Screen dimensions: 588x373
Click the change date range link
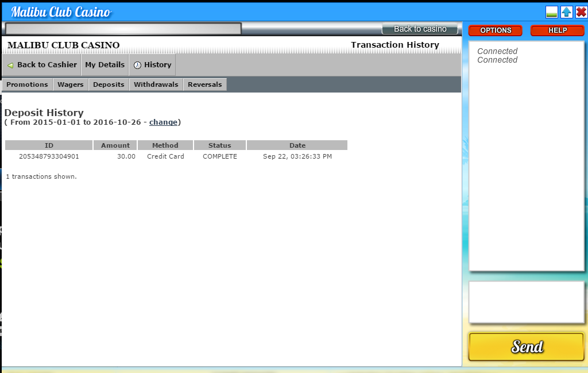point(163,122)
